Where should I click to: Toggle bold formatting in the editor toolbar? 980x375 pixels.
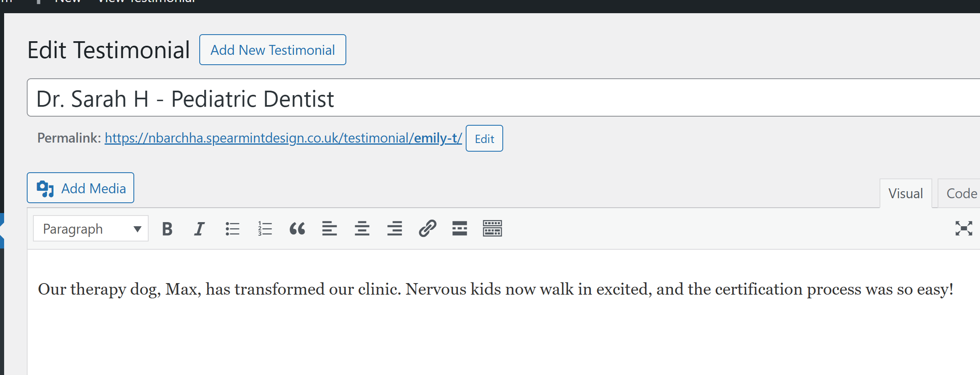(x=167, y=229)
